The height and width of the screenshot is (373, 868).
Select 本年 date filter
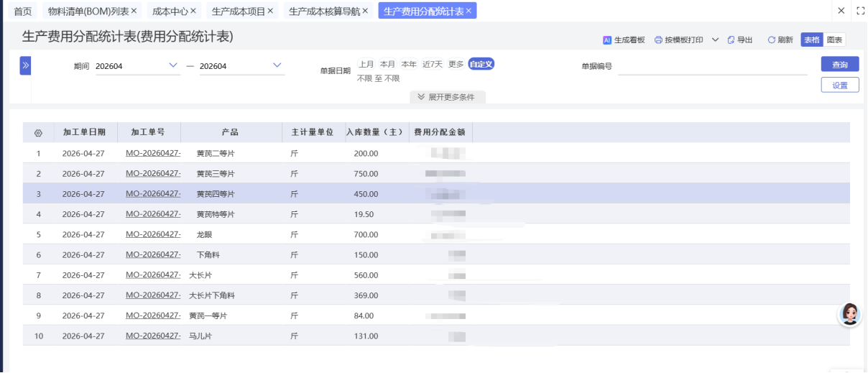click(x=409, y=64)
